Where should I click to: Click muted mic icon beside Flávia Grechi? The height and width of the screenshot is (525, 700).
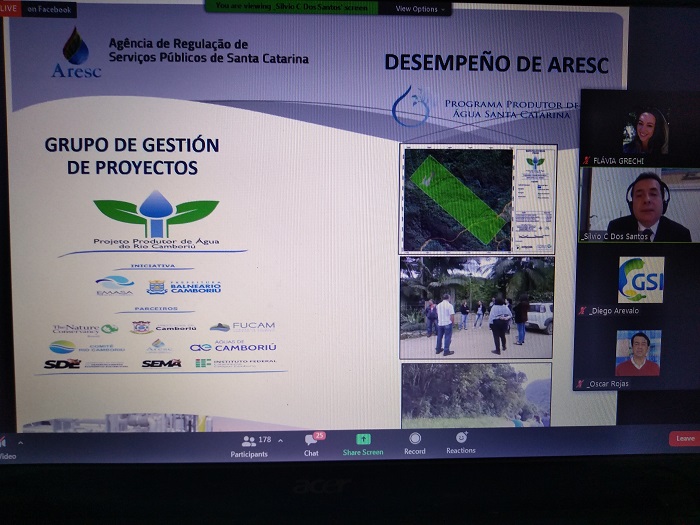[x=587, y=161]
